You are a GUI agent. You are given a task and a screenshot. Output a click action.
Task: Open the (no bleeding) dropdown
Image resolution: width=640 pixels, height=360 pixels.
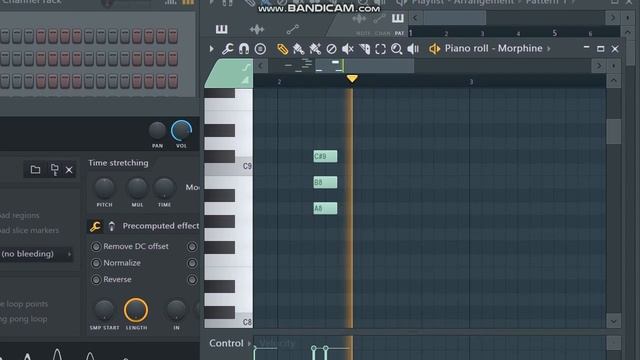pos(36,254)
